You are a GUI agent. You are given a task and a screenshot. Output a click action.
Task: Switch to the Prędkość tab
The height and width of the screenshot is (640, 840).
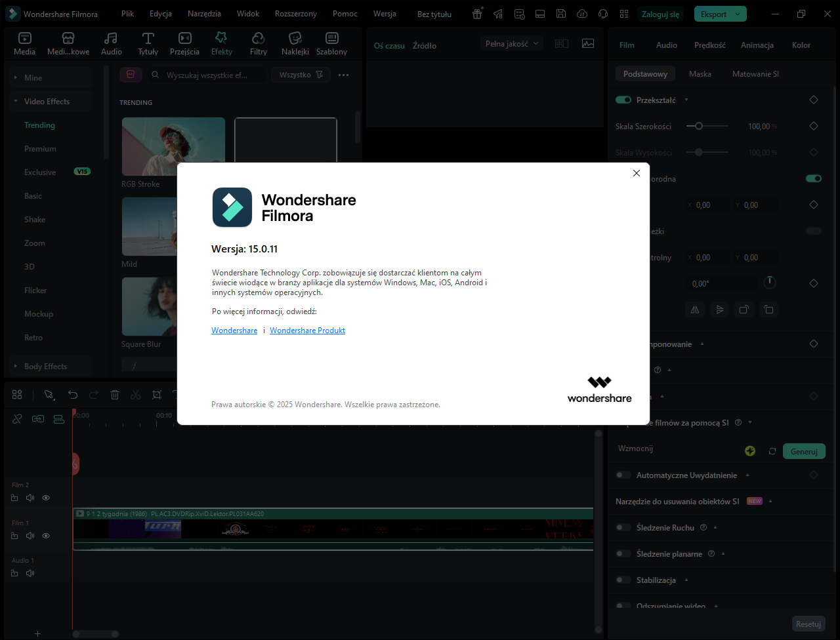[710, 45]
